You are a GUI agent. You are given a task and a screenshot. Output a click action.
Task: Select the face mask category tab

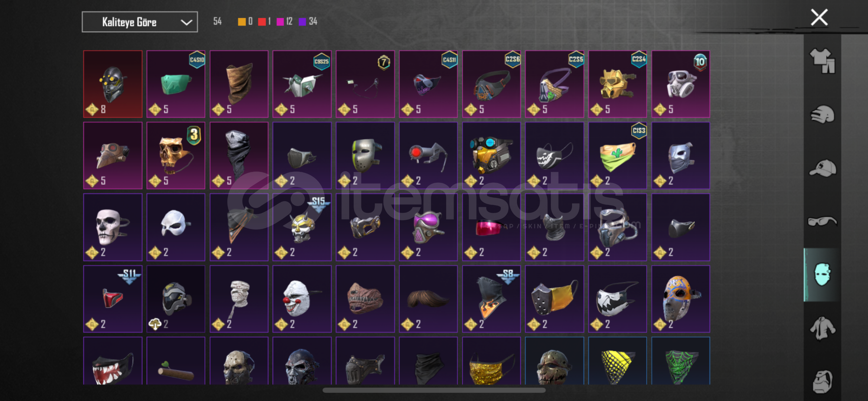(822, 275)
